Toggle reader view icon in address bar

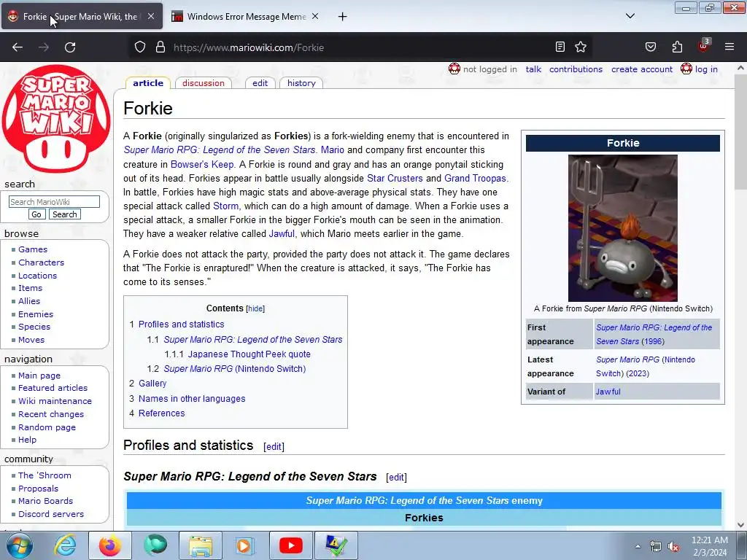point(560,47)
